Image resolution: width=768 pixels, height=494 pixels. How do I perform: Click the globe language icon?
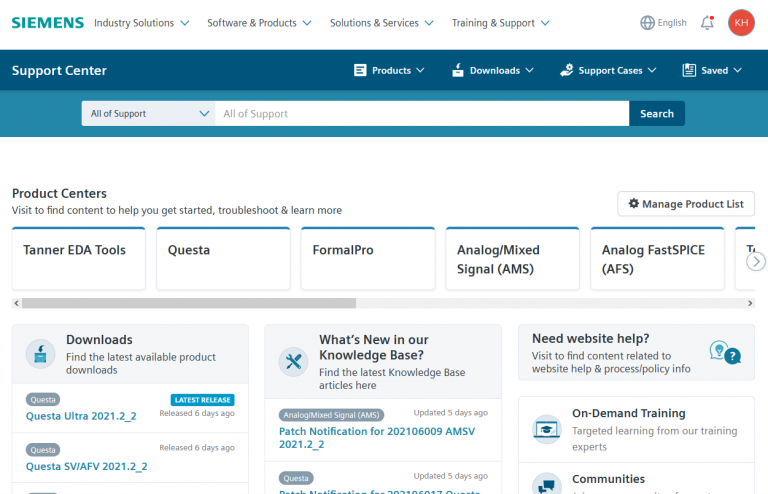pos(647,22)
